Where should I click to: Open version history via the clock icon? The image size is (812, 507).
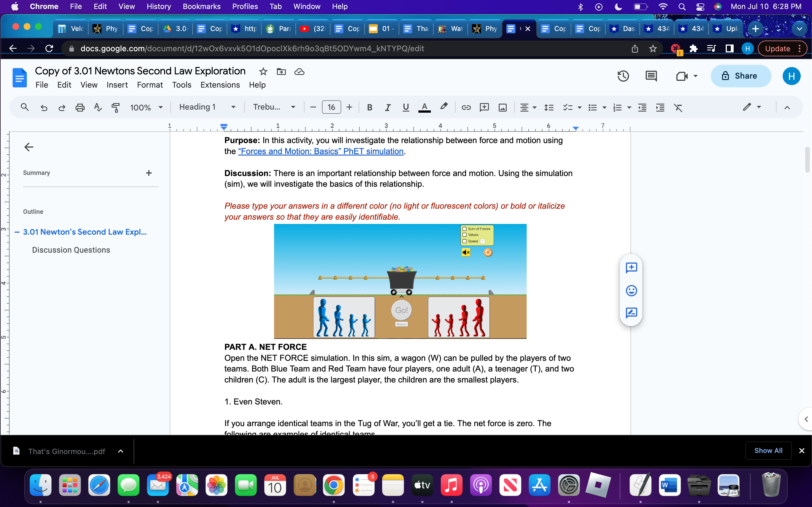[623, 76]
